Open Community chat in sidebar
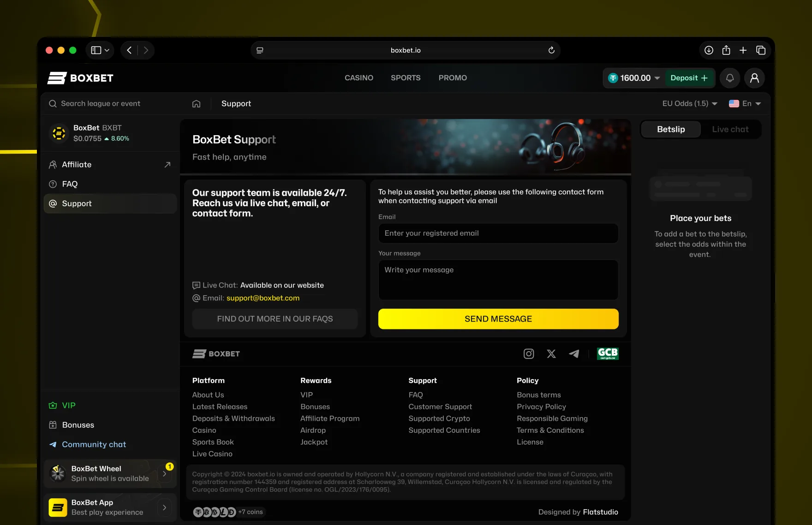The width and height of the screenshot is (812, 525). pyautogui.click(x=110, y=444)
